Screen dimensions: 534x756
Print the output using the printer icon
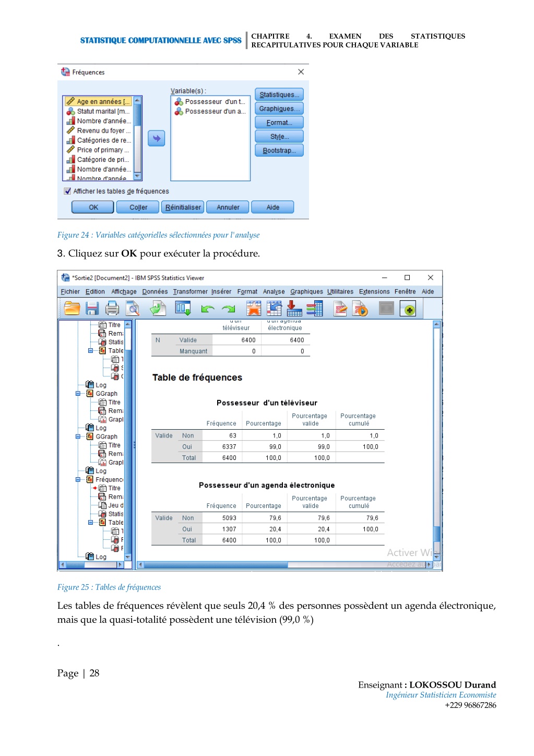pos(112,309)
